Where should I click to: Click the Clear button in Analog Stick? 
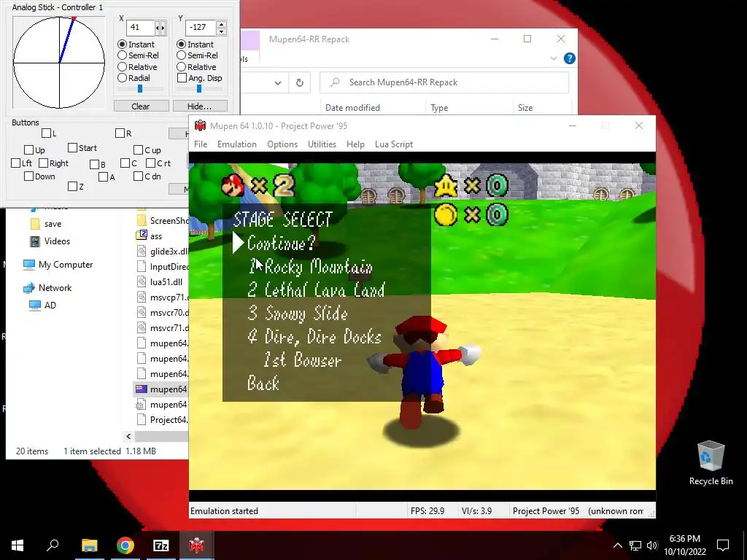[x=141, y=106]
